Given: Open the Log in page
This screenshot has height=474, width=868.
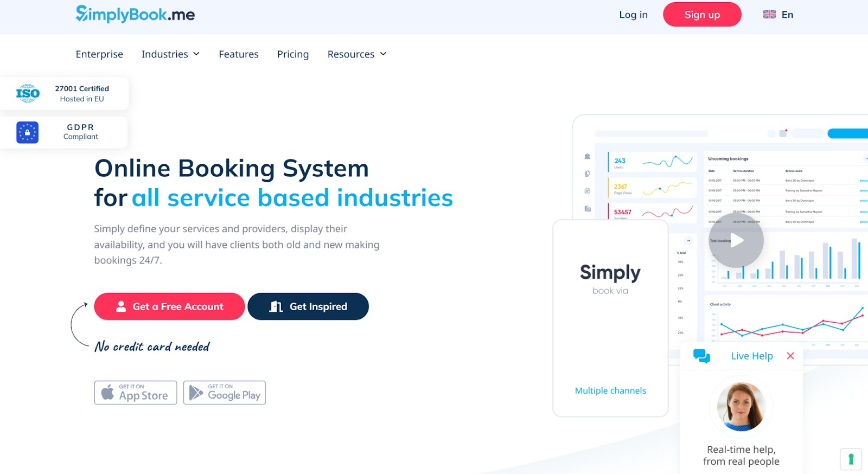Looking at the screenshot, I should click(x=633, y=15).
